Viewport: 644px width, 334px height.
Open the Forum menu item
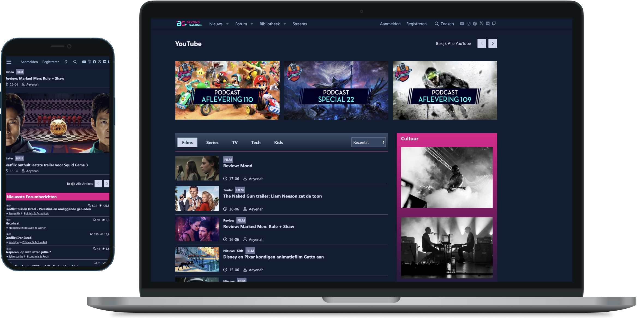click(x=241, y=24)
